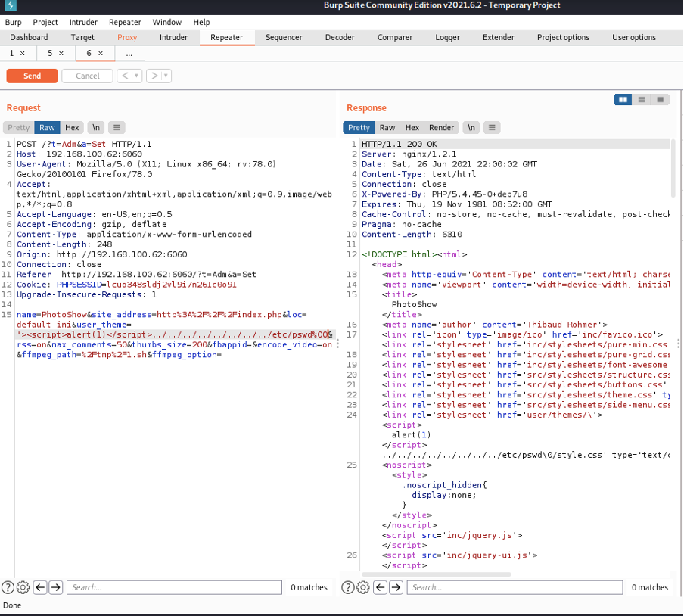The height and width of the screenshot is (616, 684).
Task: Go to previous Request search match
Action: (40, 587)
